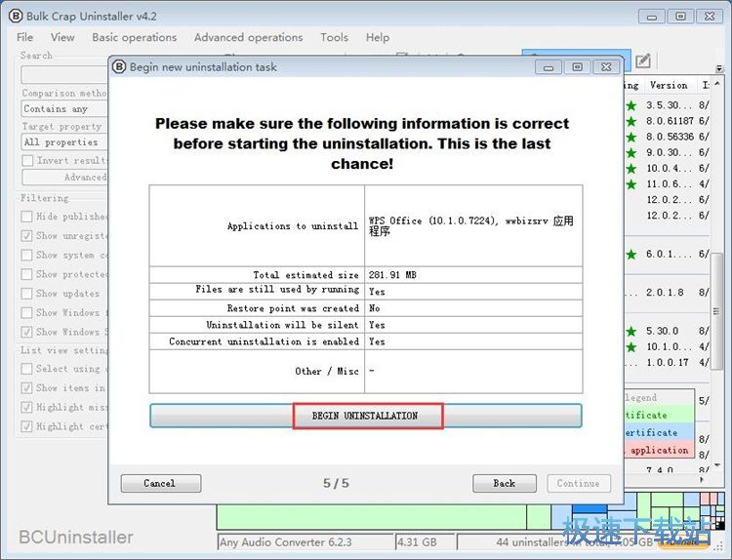This screenshot has width=732, height=560.
Task: Click Any Audio Converter 6.2.3 status entry
Action: coord(305,542)
